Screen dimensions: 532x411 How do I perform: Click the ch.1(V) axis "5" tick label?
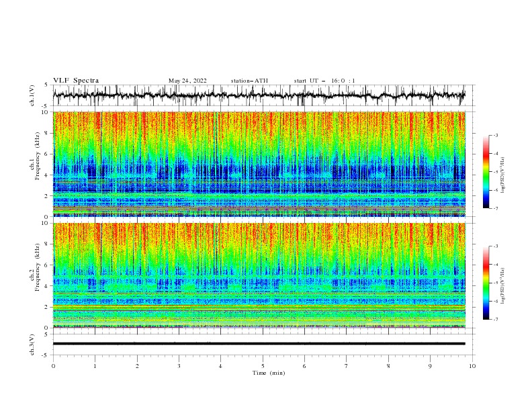point(46,85)
